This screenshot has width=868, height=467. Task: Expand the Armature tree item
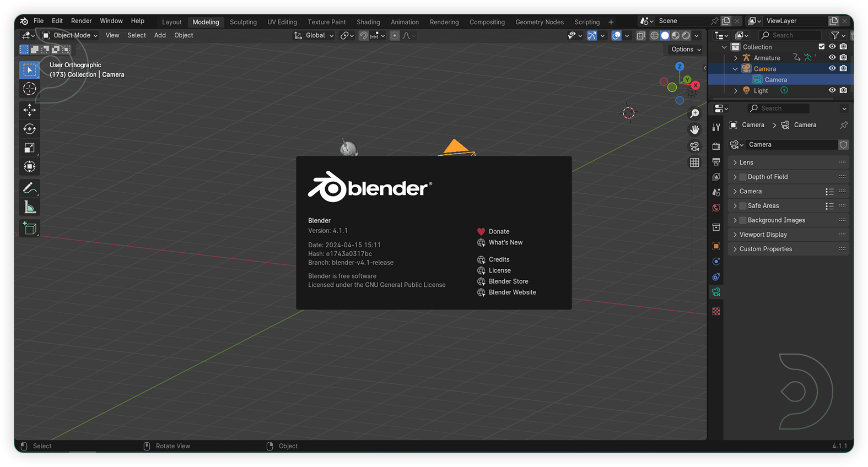[735, 58]
